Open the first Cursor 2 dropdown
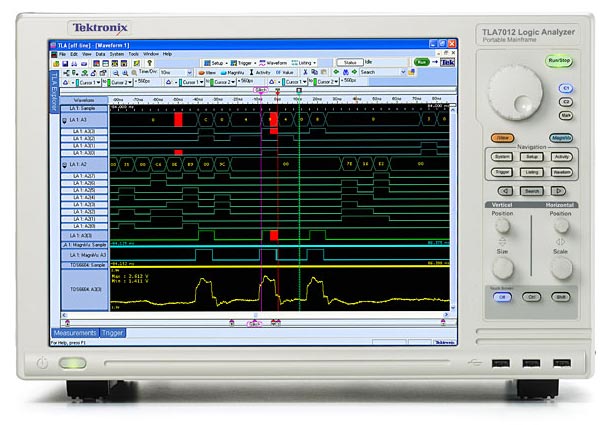The image size is (610, 425). point(120,83)
